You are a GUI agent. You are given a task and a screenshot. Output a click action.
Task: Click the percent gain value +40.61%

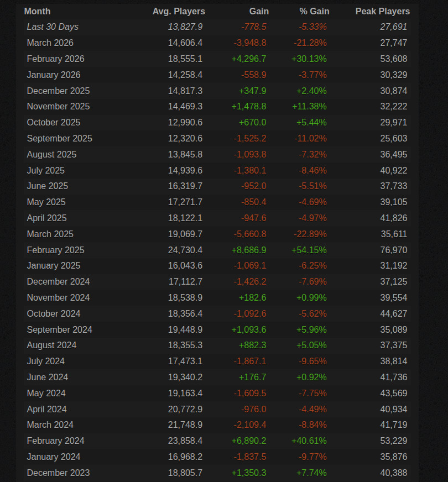(x=309, y=441)
